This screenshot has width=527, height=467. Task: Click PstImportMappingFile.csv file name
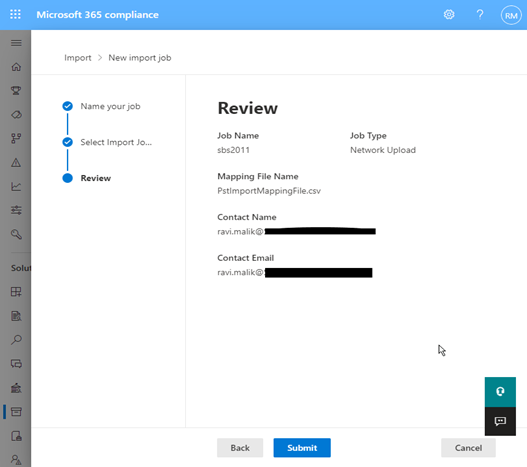pyautogui.click(x=269, y=191)
